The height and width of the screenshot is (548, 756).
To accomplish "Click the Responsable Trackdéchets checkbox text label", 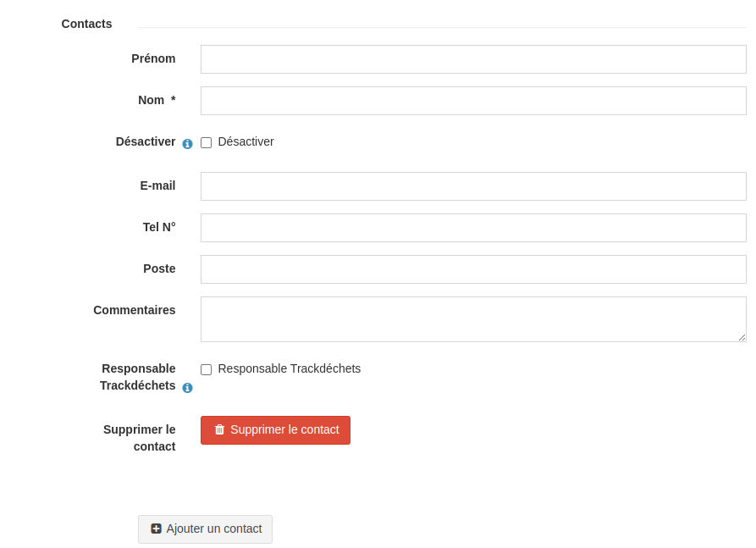I will [290, 368].
